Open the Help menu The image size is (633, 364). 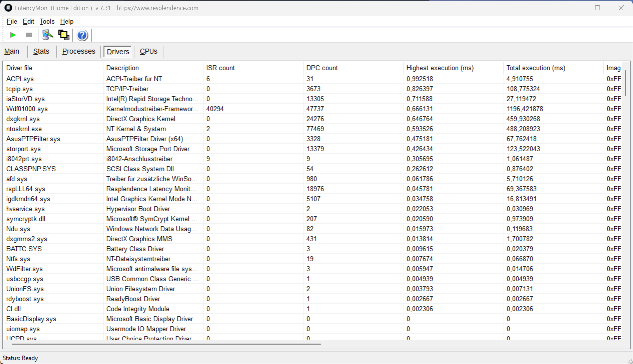67,21
